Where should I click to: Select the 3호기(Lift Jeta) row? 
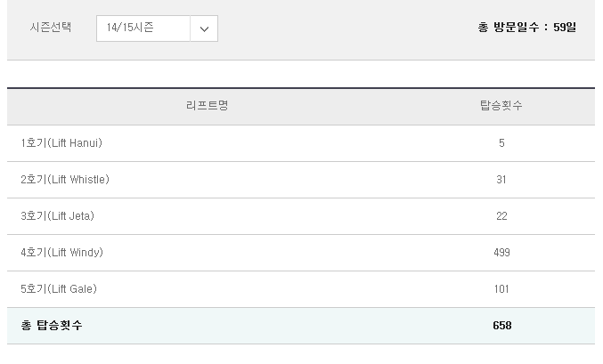coord(301,216)
